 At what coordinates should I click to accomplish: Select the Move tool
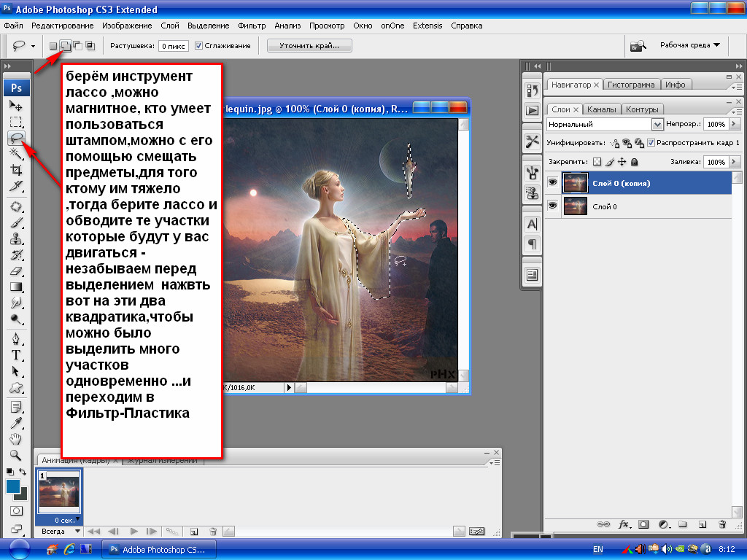16,105
